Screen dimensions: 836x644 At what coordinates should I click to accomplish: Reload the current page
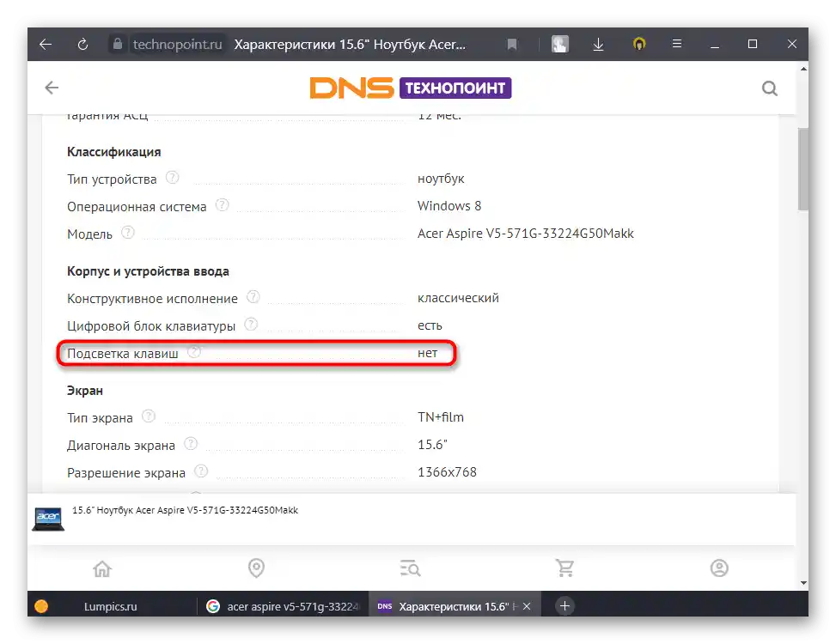[x=82, y=44]
